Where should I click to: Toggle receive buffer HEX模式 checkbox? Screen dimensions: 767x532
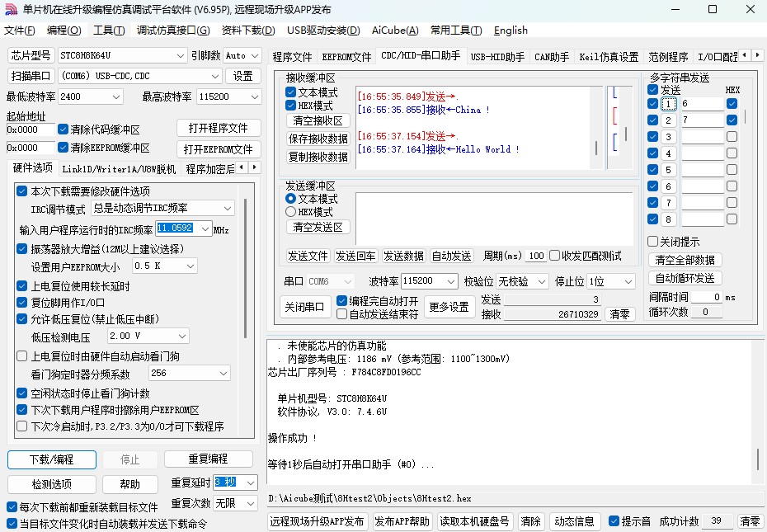290,106
